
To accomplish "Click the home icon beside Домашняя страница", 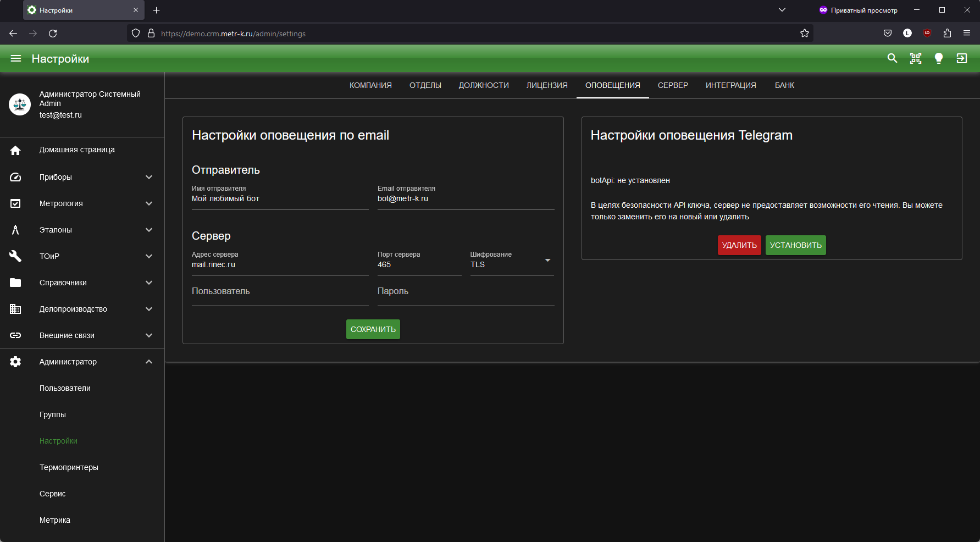I will click(15, 150).
